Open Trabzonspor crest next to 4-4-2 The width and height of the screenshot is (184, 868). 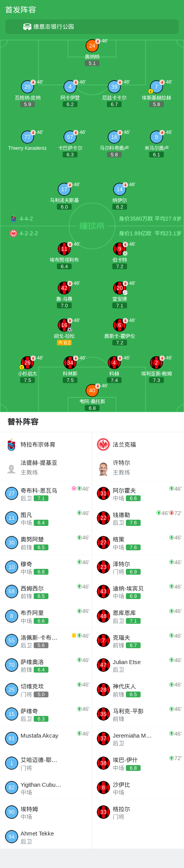click(14, 219)
